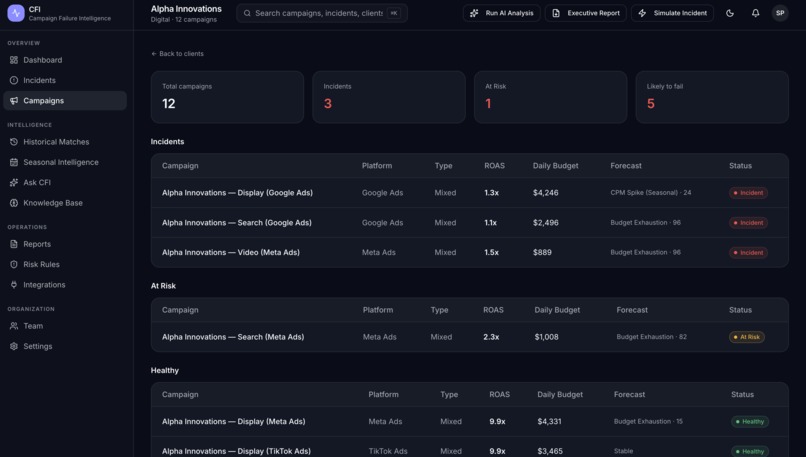Open Historical Matches page

[x=65, y=142]
